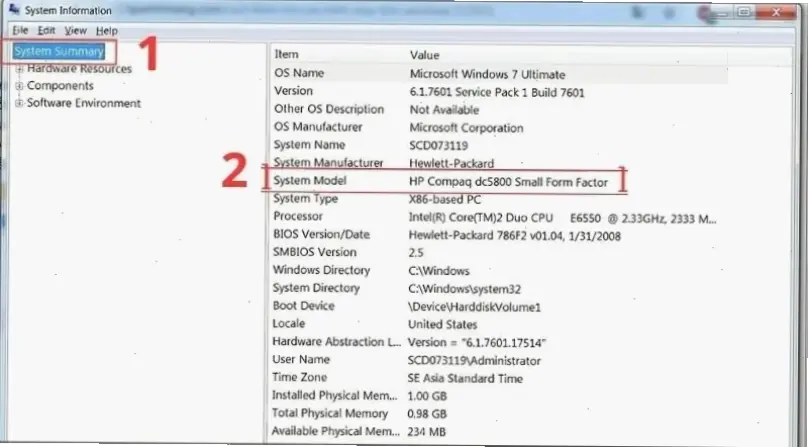Select the User Name row label
Viewport: 808px width, 447px height.
(301, 359)
